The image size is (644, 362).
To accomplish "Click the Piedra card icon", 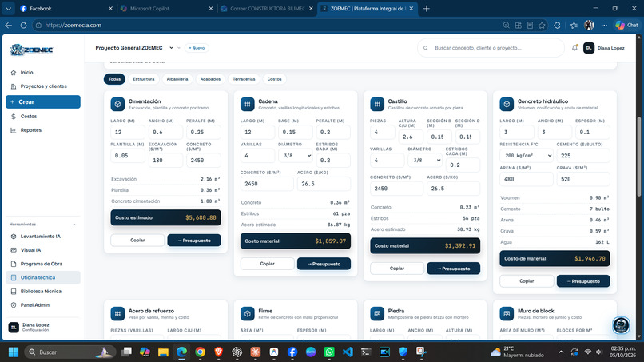I will click(377, 314).
